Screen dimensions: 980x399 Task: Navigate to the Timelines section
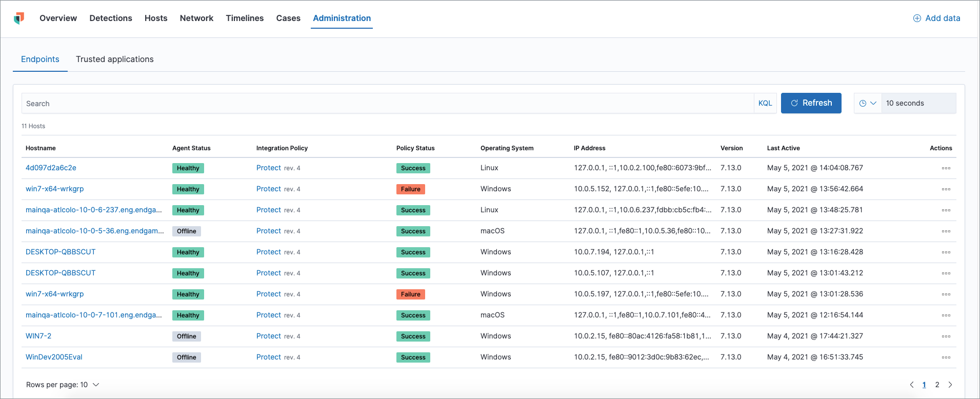[x=245, y=18]
